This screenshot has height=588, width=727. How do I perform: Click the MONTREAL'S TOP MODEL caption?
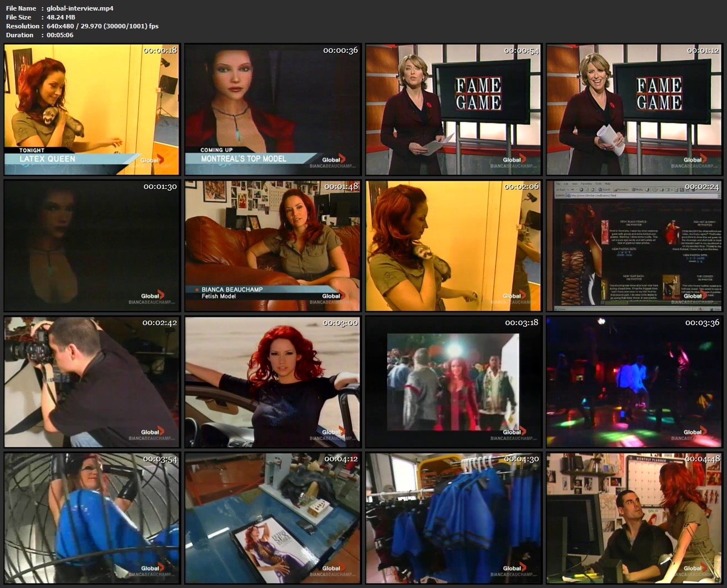tap(244, 158)
